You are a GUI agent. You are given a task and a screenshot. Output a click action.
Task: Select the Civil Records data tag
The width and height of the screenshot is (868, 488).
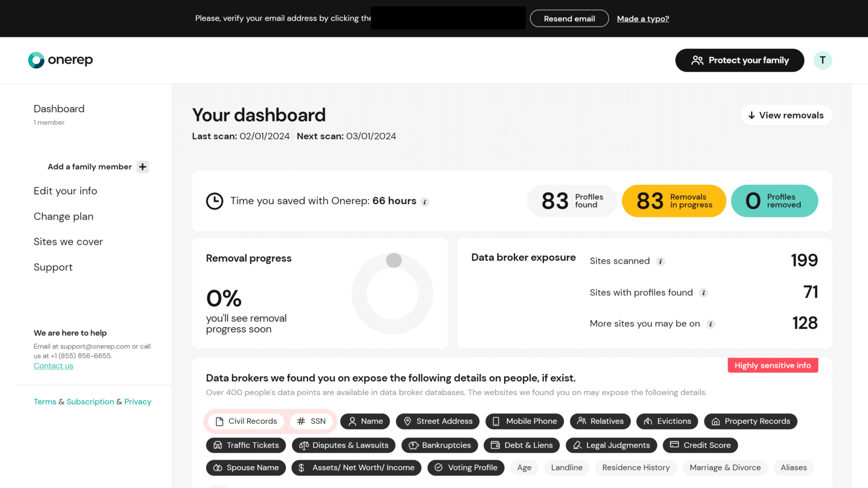click(246, 421)
